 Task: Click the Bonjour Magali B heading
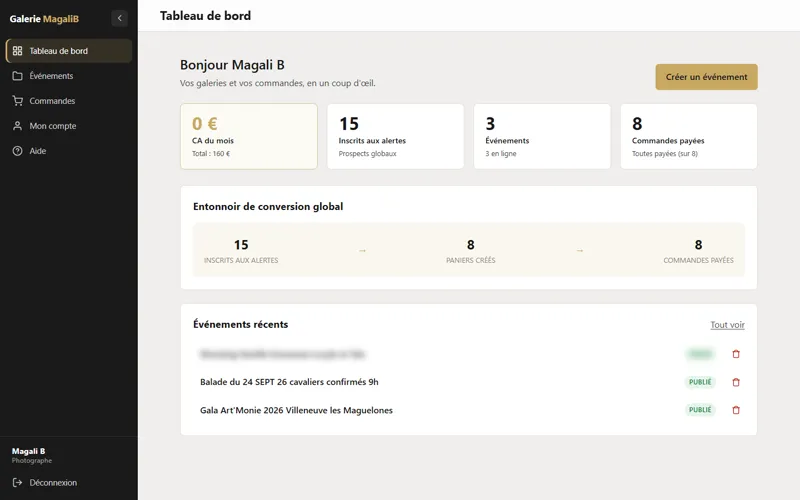point(232,65)
